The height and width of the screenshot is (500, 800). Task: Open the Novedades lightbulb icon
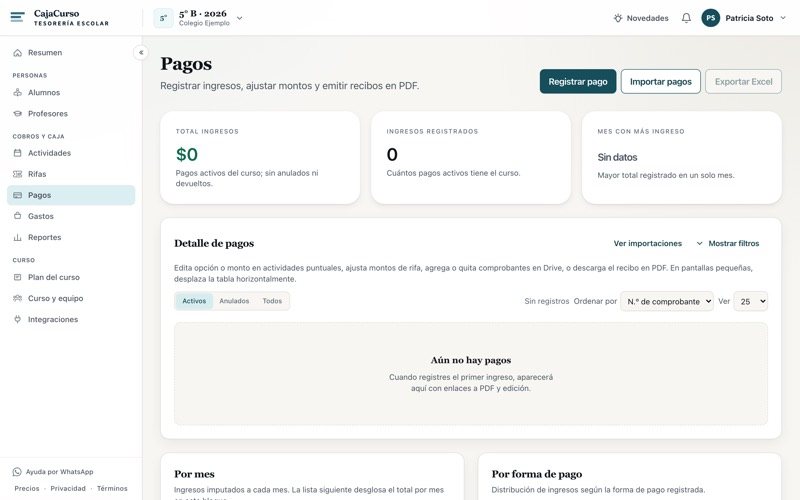[618, 18]
